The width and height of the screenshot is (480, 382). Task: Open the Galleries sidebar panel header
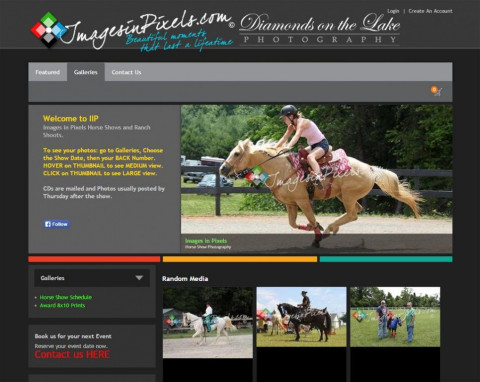coord(92,278)
